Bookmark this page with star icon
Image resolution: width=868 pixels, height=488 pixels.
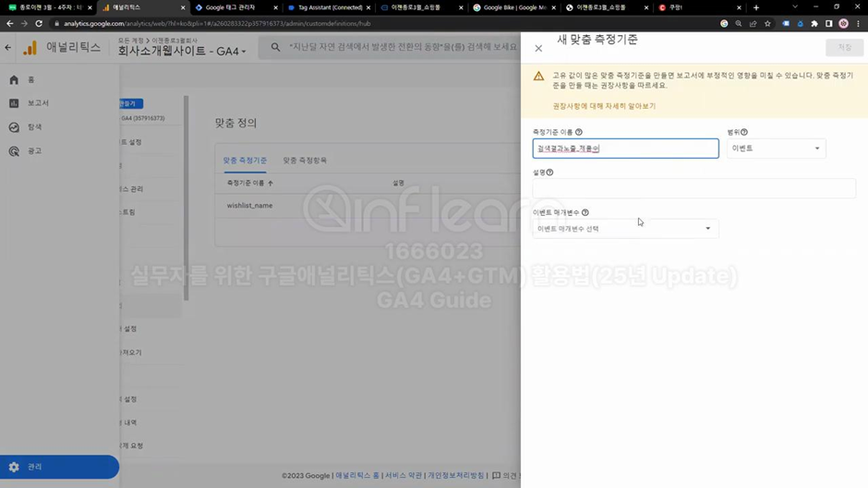767,24
